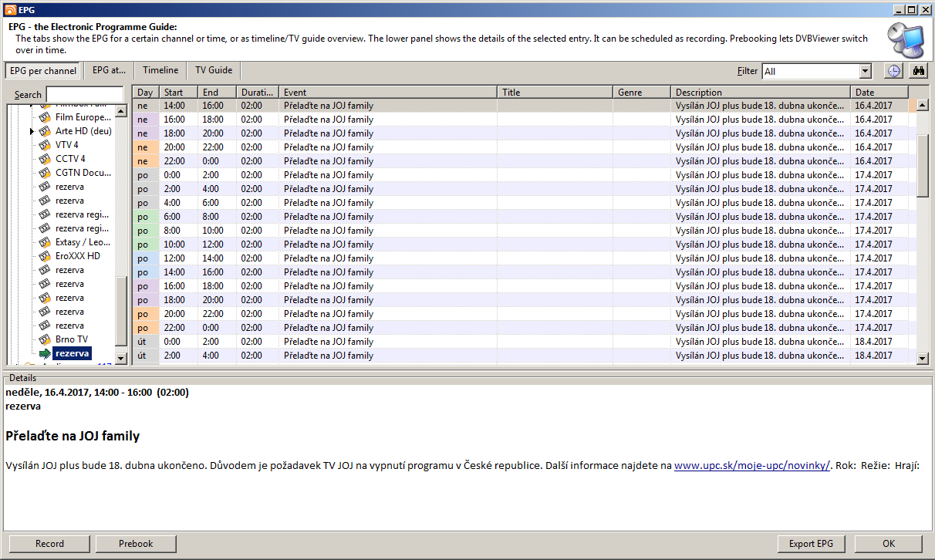The width and height of the screenshot is (935, 560).
Task: Open the Filter dropdown list
Action: coord(865,71)
